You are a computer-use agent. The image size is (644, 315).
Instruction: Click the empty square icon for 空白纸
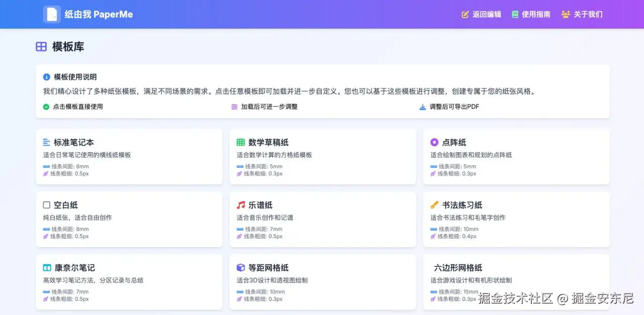[47, 205]
